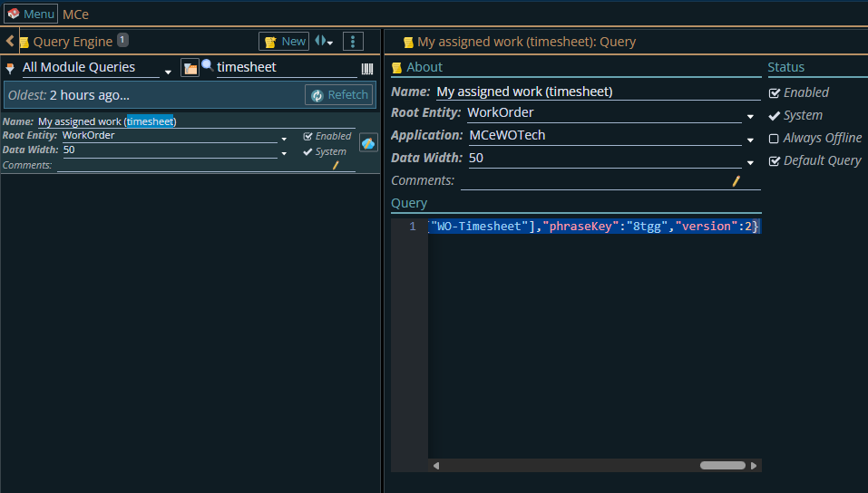Toggle Enabled checkbox in Status
Viewport: 868px width, 493px height.
pos(775,93)
